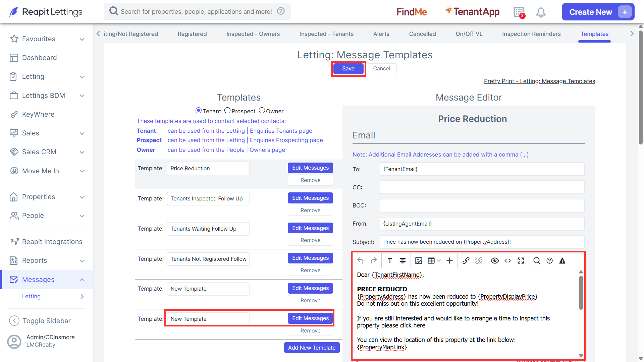Remove the Tenants Waiting Follow Up template
Screen dimensions: 644x362
(310, 240)
